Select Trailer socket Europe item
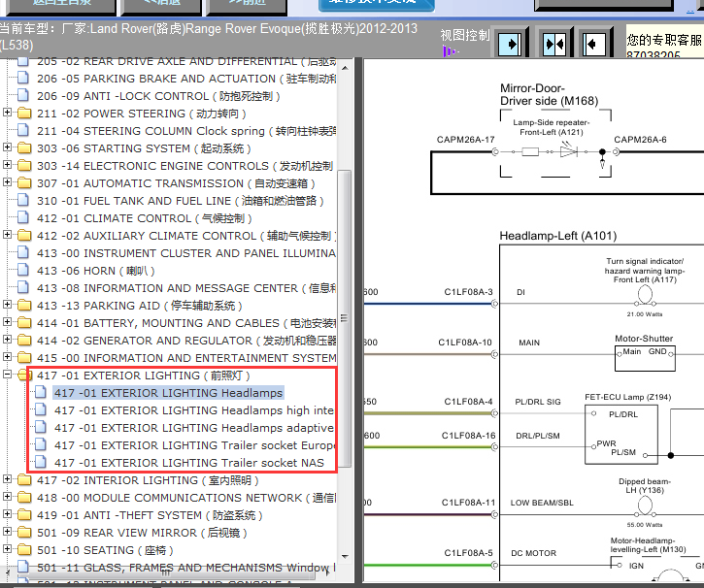Viewport: 704px width, 588px height. (x=194, y=445)
